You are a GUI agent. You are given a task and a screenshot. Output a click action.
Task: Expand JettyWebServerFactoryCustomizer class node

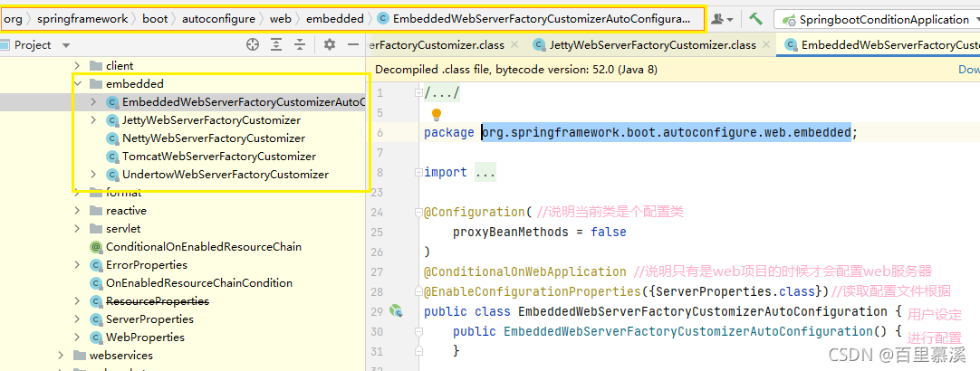(94, 120)
